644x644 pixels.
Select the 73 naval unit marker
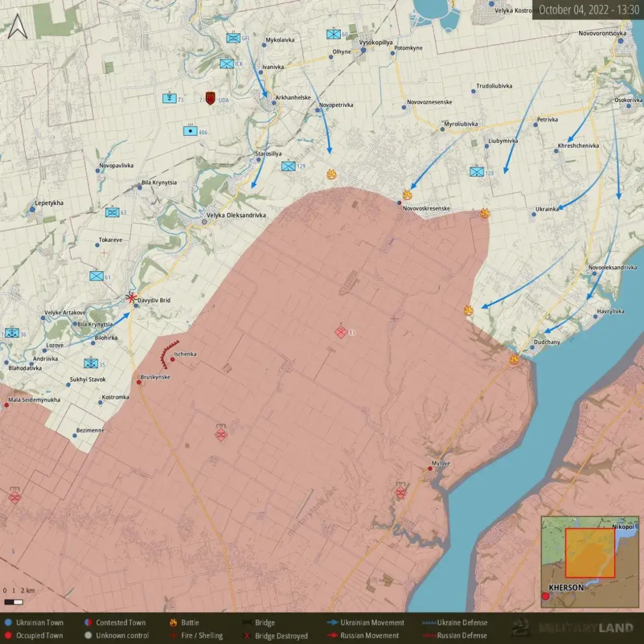click(x=169, y=99)
